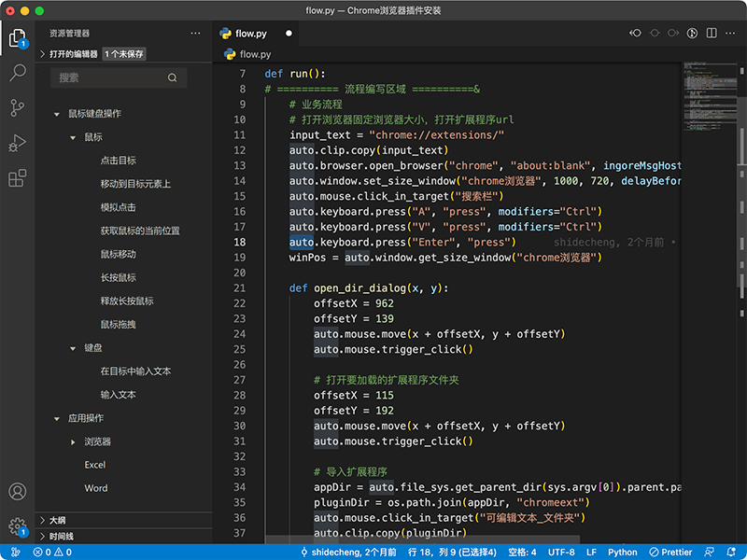Screen dimensions: 747x560
Task: Open the Run and Debug view
Action: click(17, 143)
